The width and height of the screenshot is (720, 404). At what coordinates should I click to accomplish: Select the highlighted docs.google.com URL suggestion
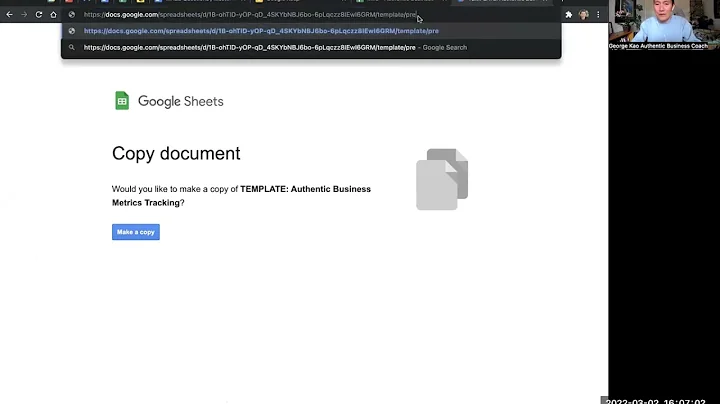[x=311, y=31]
